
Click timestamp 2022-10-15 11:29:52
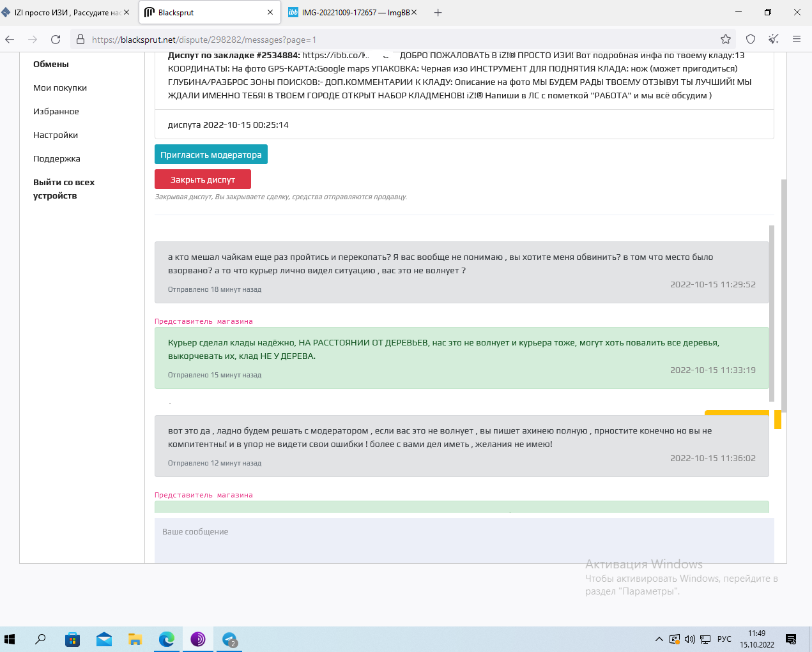coord(713,284)
